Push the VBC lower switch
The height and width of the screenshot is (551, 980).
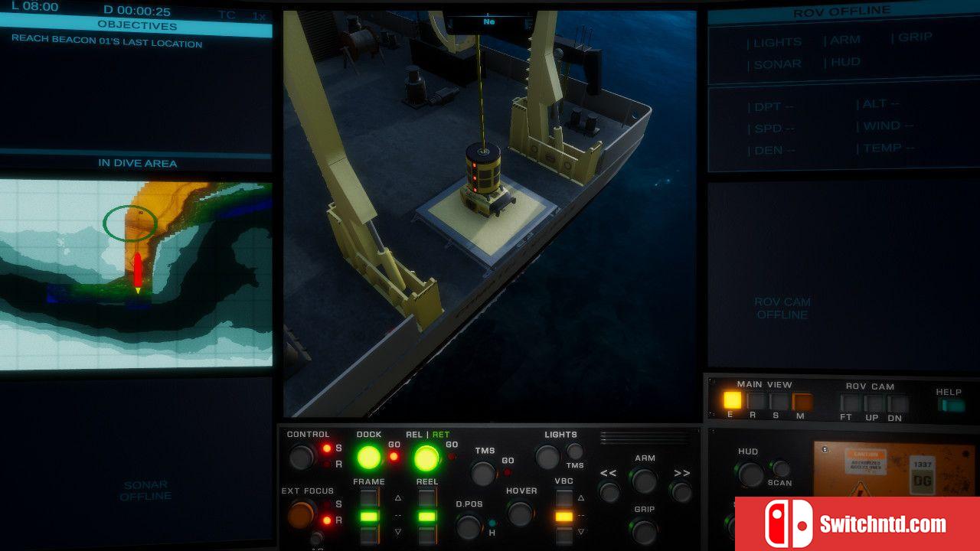(x=563, y=535)
